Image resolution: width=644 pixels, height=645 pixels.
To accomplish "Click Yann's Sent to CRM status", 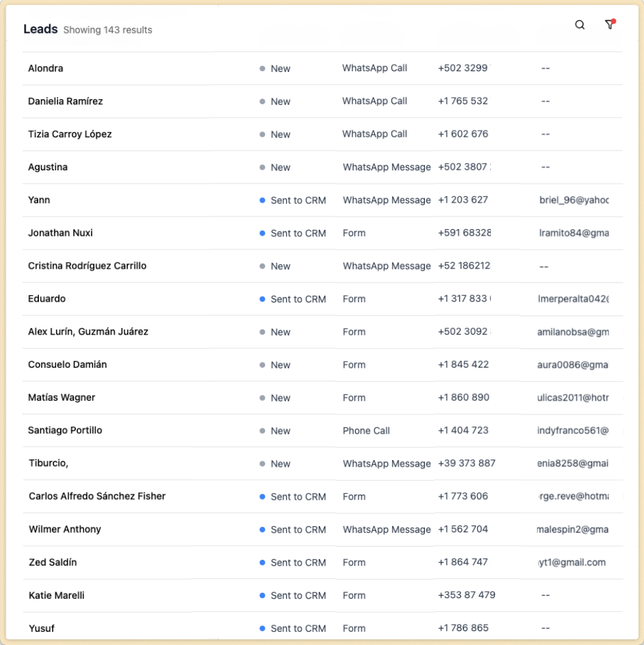I will click(298, 201).
